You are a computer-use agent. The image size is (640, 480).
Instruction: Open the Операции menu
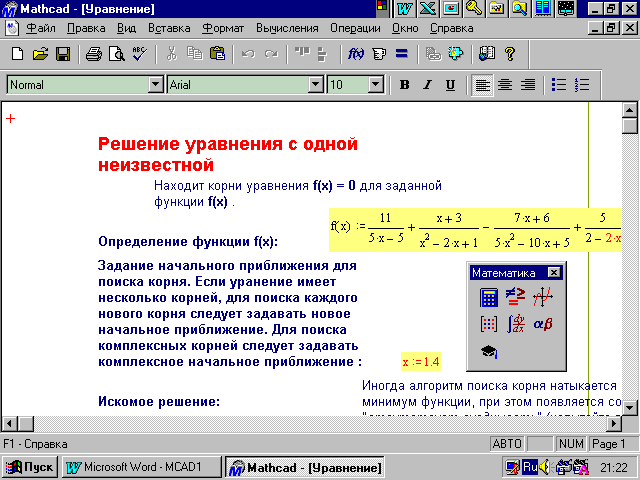tap(355, 28)
